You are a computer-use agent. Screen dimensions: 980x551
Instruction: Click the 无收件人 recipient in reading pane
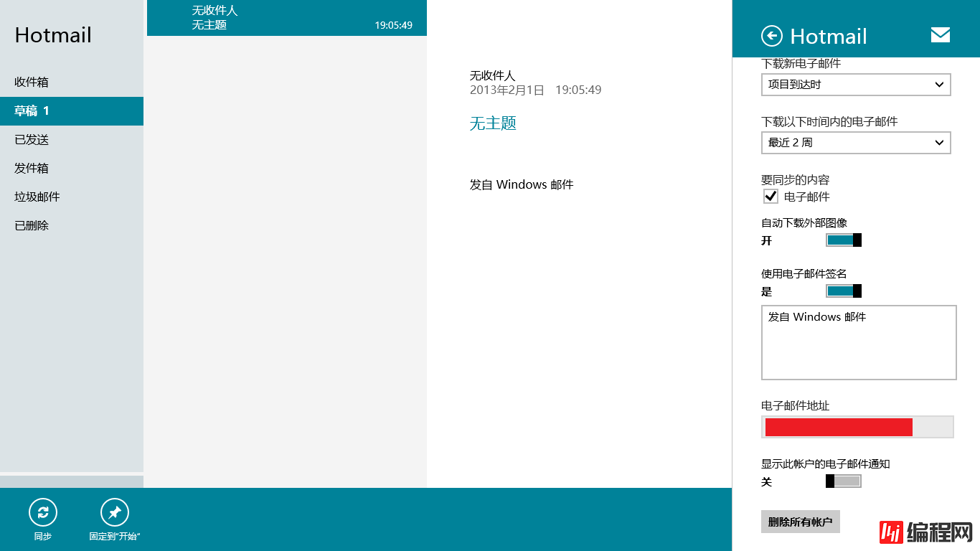[x=493, y=75]
